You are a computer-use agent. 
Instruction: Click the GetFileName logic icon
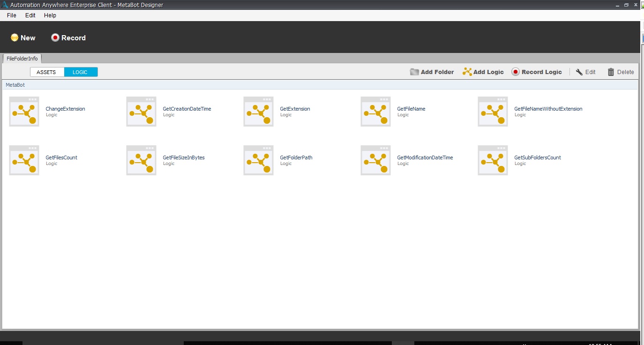pyautogui.click(x=375, y=112)
